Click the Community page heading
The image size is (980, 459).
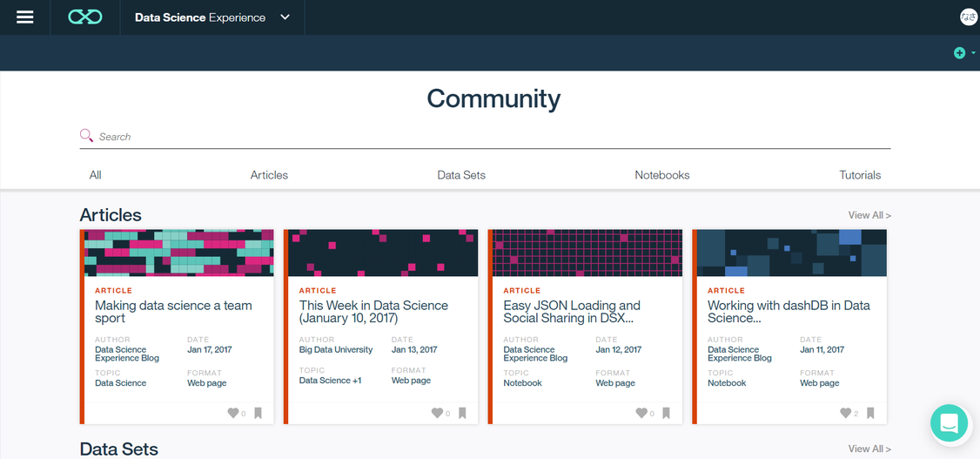(493, 98)
